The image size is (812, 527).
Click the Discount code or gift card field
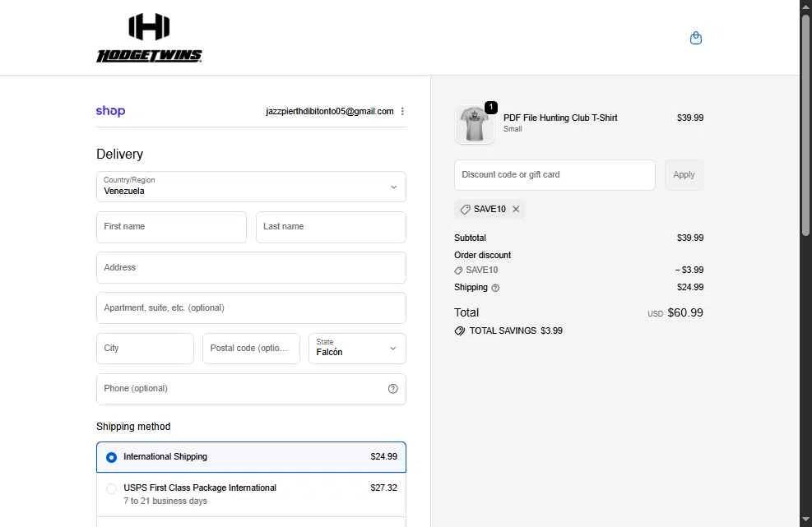pos(554,175)
